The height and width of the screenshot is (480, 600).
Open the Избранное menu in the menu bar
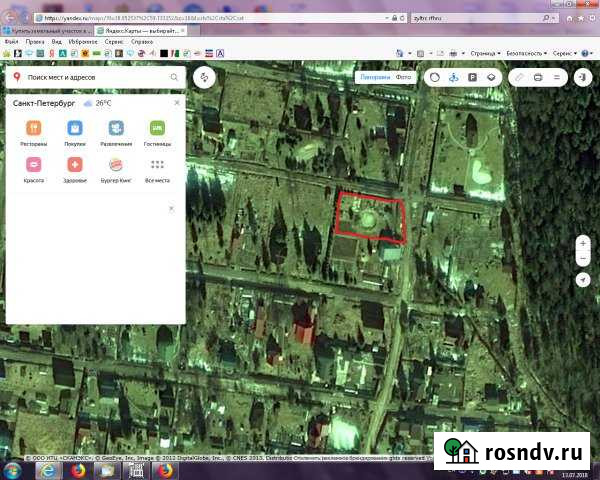(84, 42)
